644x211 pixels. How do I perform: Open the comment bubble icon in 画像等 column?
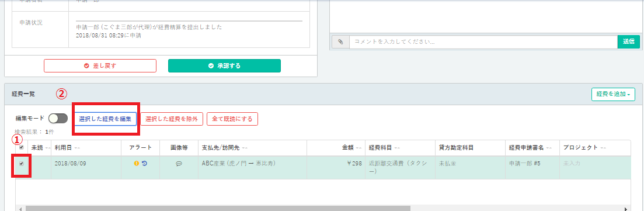[x=179, y=163]
